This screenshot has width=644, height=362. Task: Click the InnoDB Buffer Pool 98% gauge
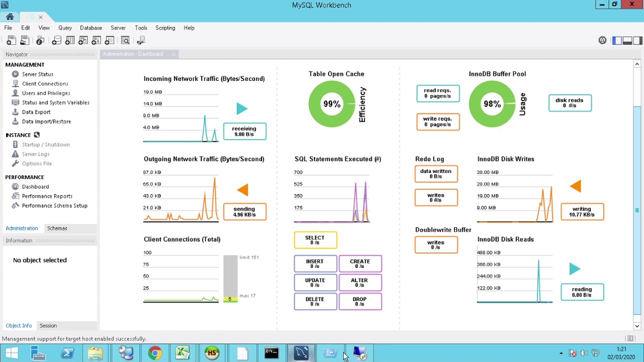pos(492,104)
